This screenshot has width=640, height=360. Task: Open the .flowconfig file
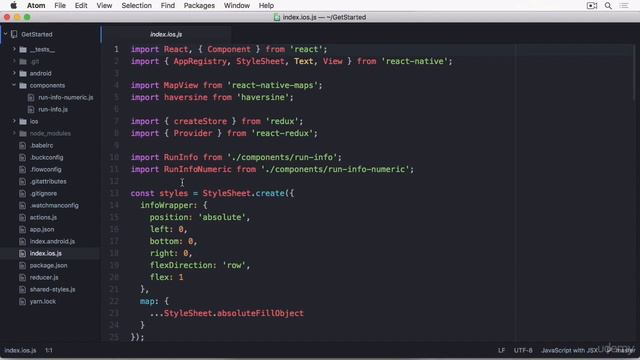[x=46, y=169]
